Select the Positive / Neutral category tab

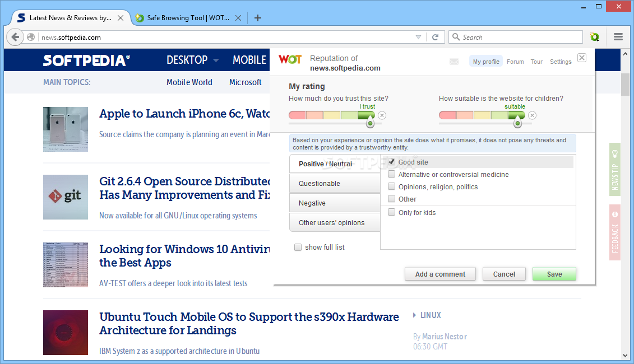pos(335,164)
